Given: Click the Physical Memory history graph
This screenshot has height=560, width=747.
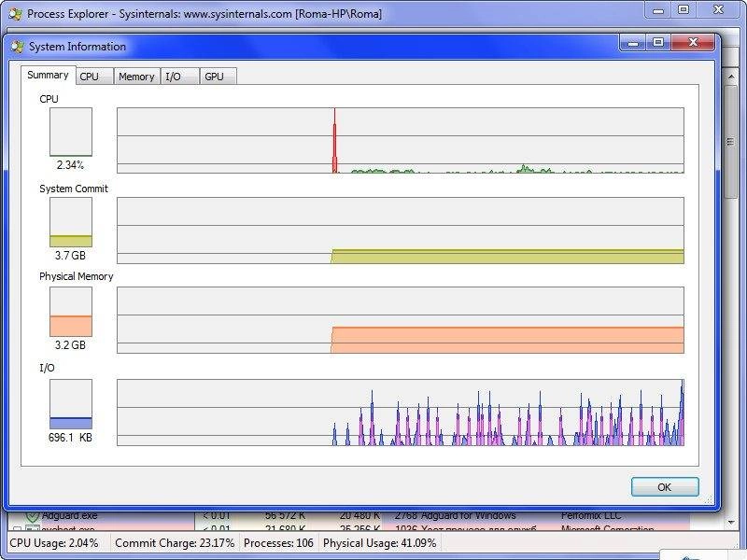Looking at the screenshot, I should (x=401, y=320).
